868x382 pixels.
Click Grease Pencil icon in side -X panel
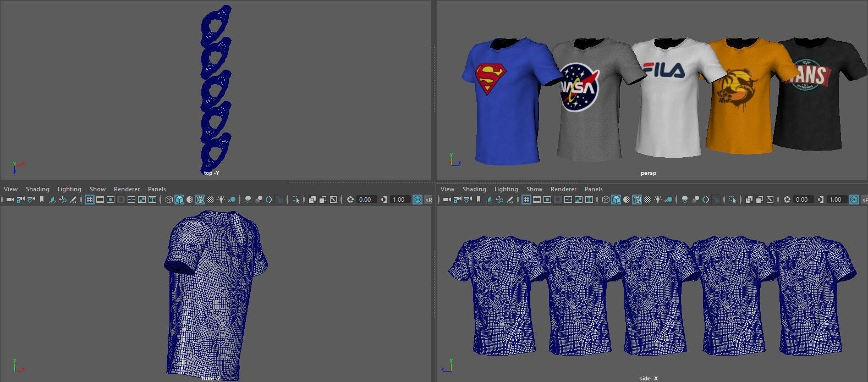coord(510,200)
